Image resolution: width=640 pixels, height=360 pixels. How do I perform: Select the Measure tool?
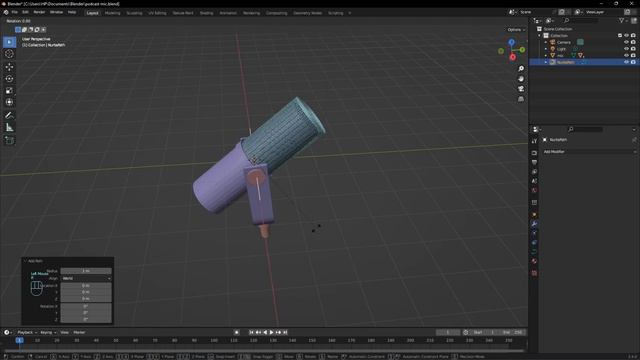(9, 127)
